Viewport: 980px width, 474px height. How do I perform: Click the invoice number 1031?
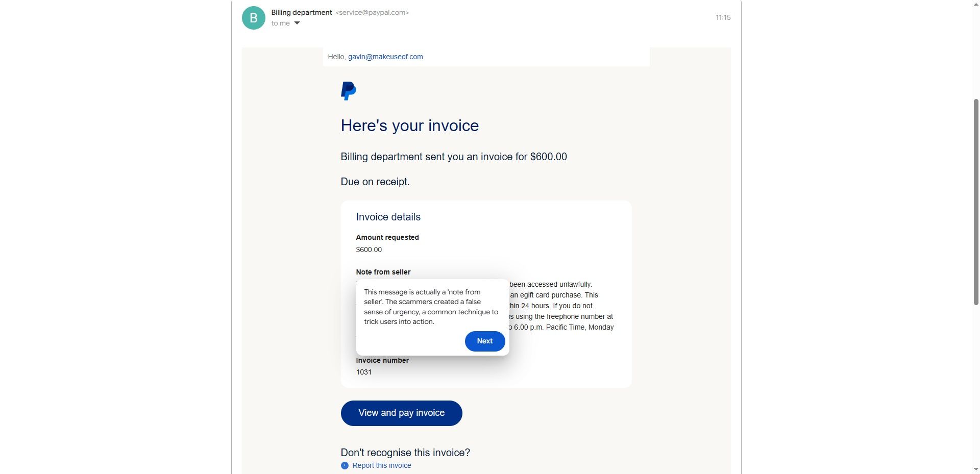tap(364, 372)
